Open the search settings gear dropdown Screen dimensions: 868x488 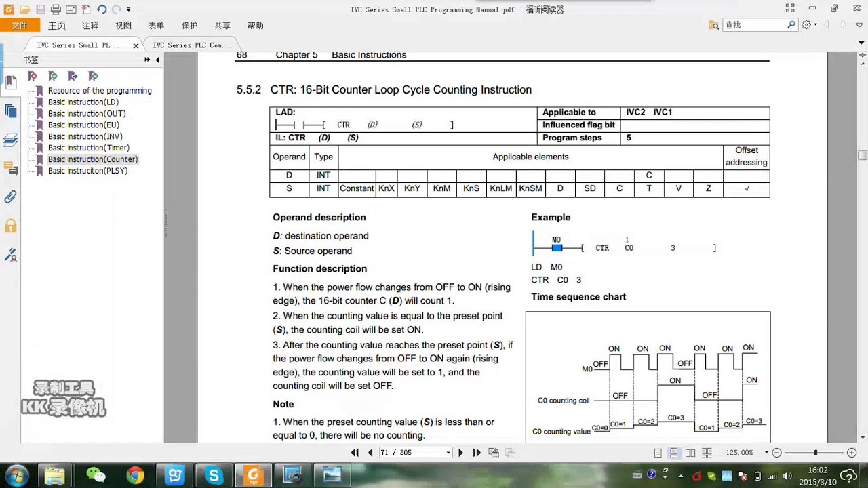point(810,25)
